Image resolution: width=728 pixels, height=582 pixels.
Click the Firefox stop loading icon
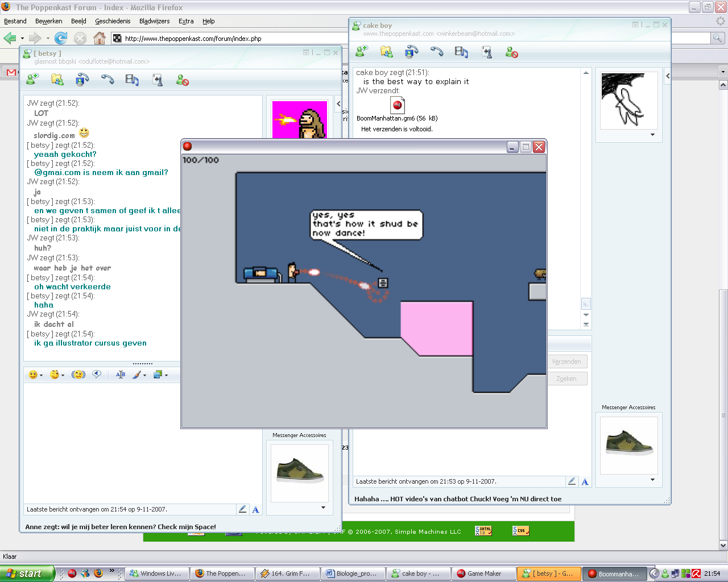click(80, 38)
